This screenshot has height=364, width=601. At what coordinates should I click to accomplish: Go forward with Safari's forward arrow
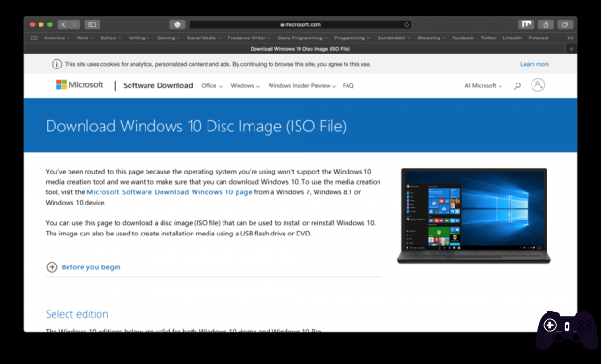[x=75, y=24]
